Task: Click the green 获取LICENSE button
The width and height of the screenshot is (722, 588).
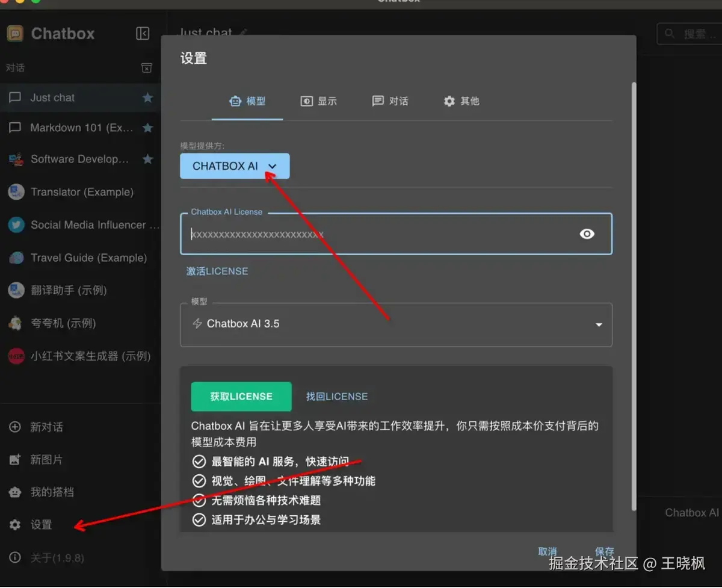Action: coord(241,397)
